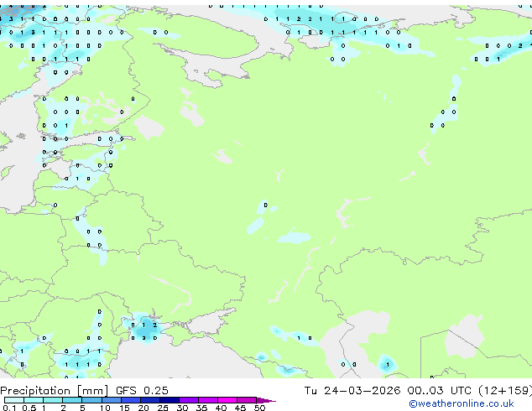Click the '(12+159)' forecast offset text
The width and height of the screenshot is (532, 411).
coord(505,391)
